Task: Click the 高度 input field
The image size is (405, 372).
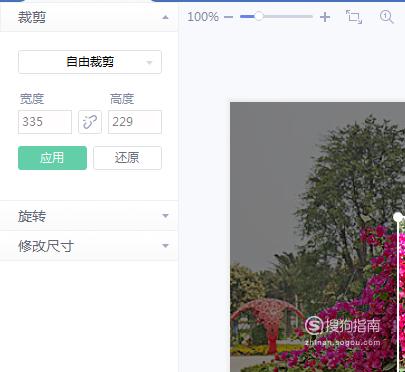Action: click(x=135, y=122)
